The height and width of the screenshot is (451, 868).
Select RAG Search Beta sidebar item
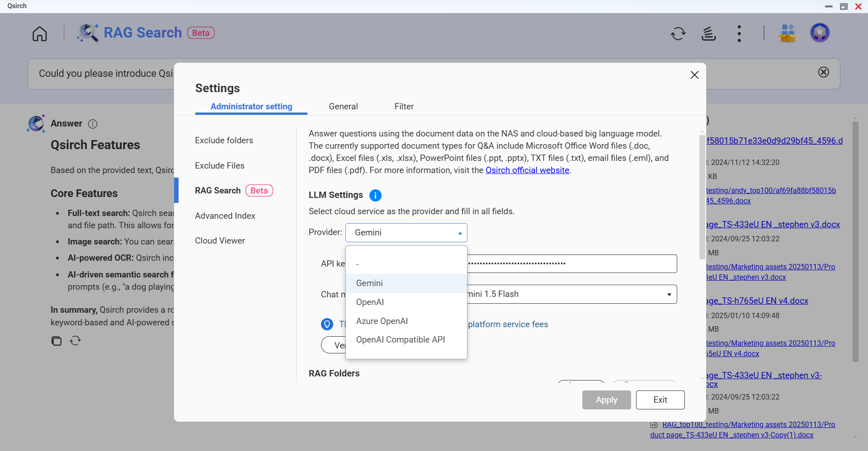click(234, 191)
